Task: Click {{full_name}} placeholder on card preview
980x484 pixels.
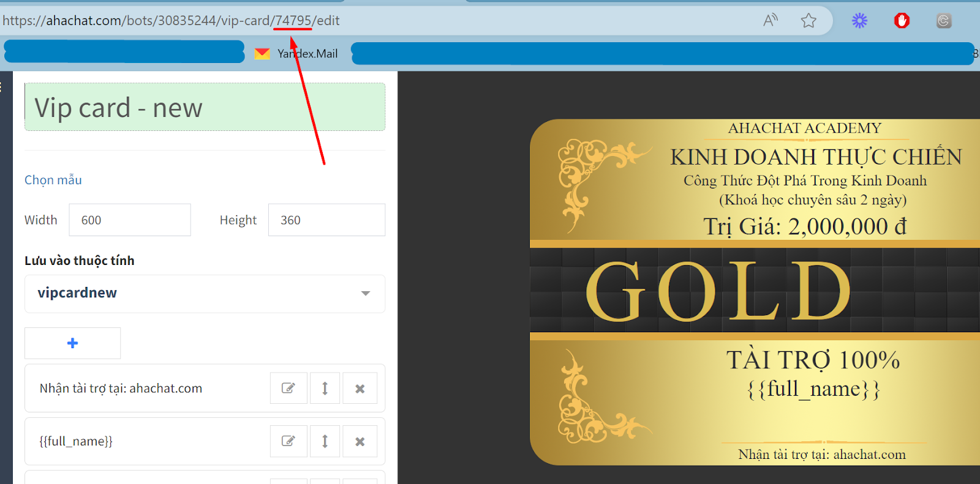Action: click(x=813, y=389)
